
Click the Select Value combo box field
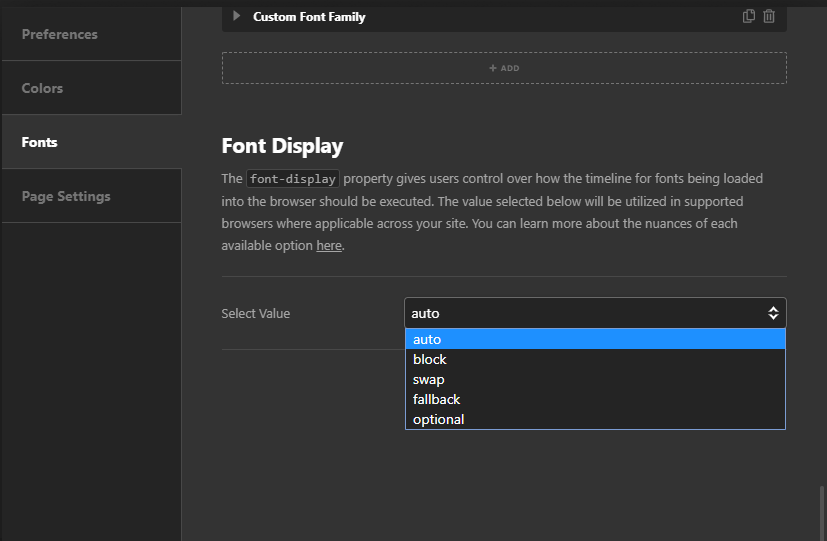[x=585, y=313]
